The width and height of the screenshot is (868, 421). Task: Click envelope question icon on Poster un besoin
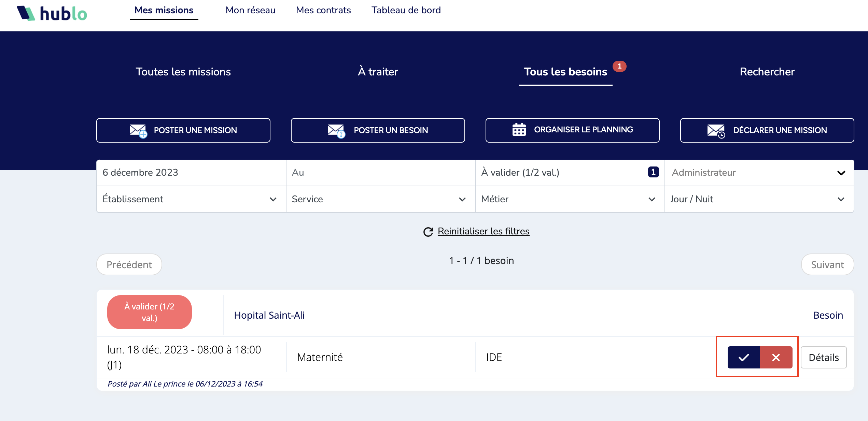[336, 130]
